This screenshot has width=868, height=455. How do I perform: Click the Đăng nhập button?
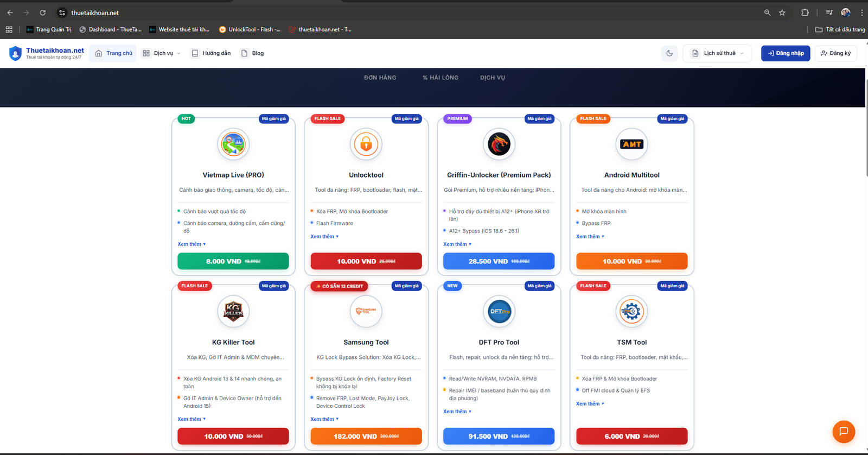click(785, 53)
